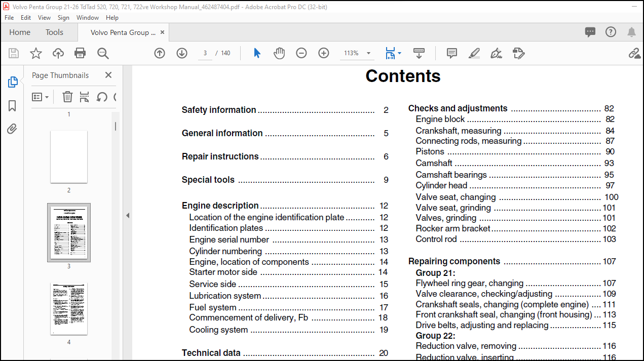This screenshot has width=644, height=361.
Task: Open the Help question mark
Action: [x=611, y=32]
